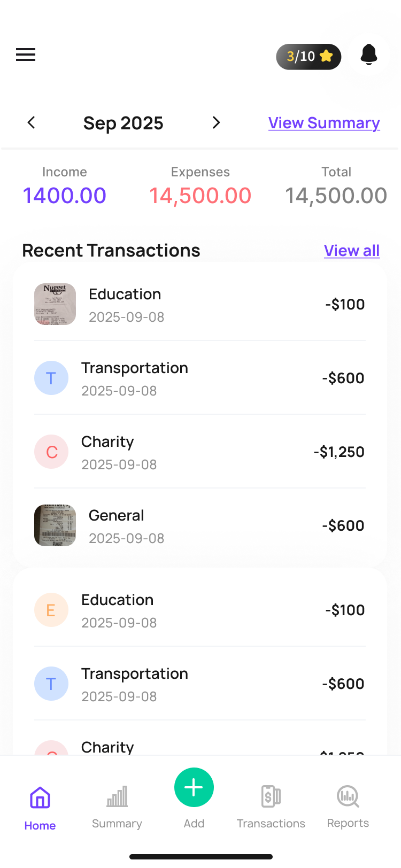Go to next month

[216, 123]
